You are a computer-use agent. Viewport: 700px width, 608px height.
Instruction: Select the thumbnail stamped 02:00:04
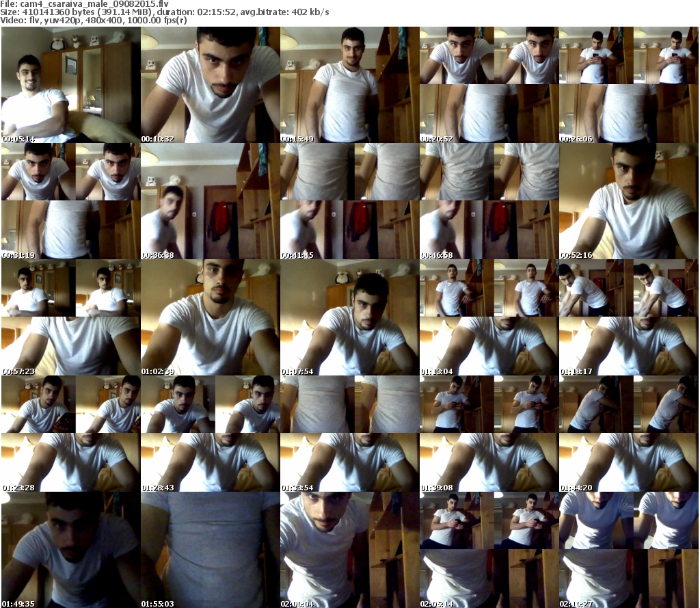click(350, 549)
